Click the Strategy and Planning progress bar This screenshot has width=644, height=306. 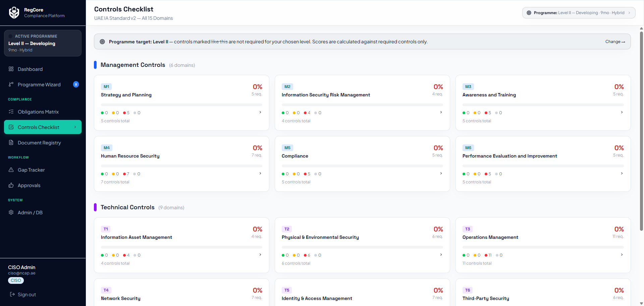point(181,105)
